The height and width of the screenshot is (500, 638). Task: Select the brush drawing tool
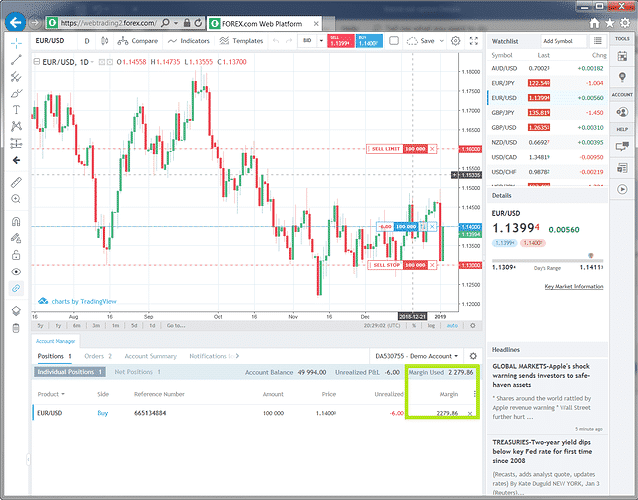pos(16,94)
